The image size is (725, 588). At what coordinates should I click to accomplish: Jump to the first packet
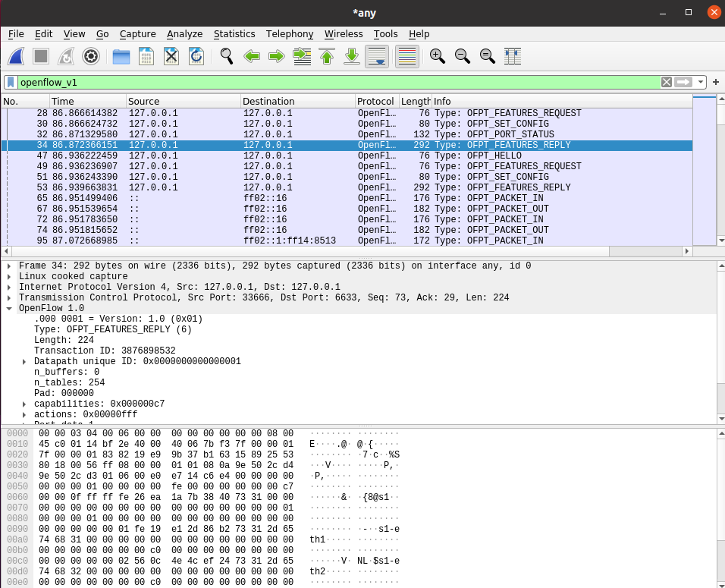pos(327,56)
